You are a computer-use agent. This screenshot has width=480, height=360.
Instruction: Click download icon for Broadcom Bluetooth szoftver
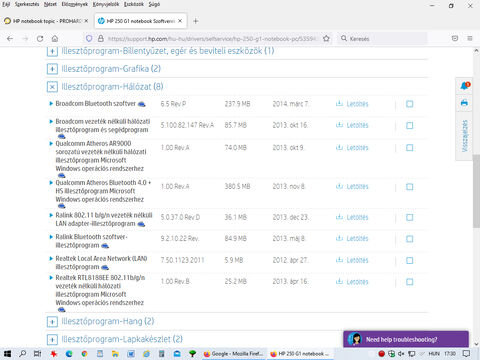tap(339, 104)
